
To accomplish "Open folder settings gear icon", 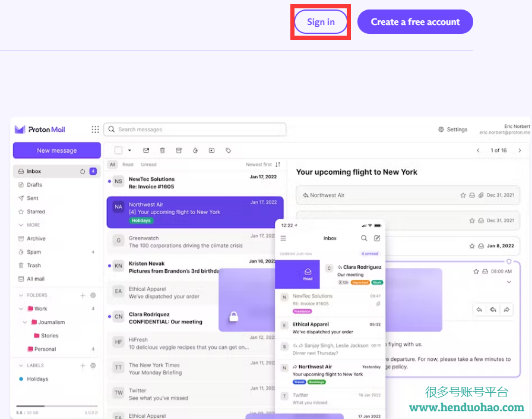I will [x=93, y=295].
